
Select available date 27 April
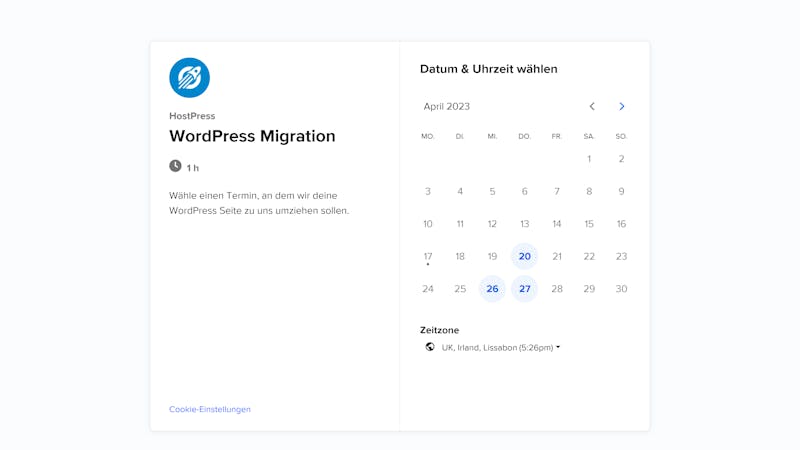[x=524, y=289]
